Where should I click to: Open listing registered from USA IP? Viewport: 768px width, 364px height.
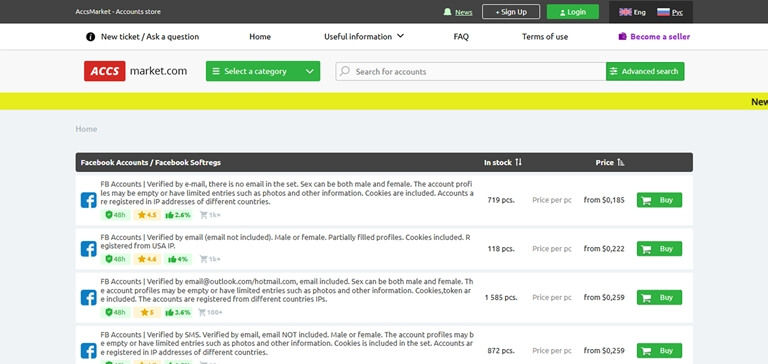(286, 241)
